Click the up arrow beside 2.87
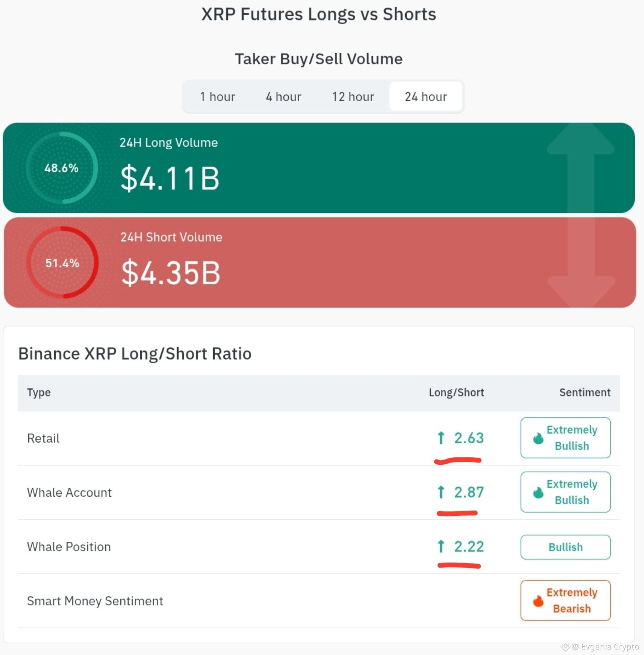Image resolution: width=644 pixels, height=655 pixels. coord(441,492)
